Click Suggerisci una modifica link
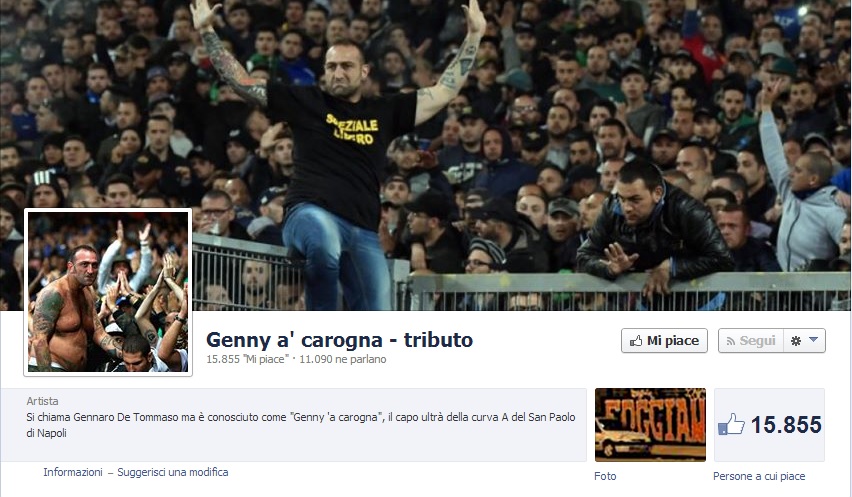Image resolution: width=852 pixels, height=497 pixels. (x=173, y=473)
